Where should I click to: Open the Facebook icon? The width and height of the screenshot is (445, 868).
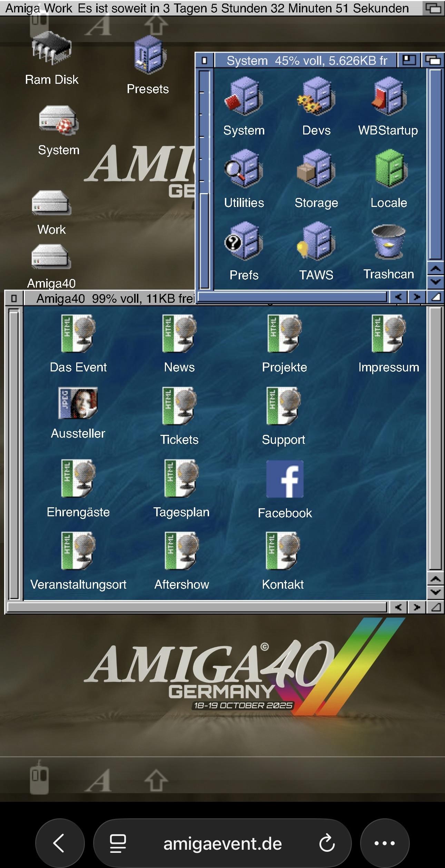(x=285, y=479)
